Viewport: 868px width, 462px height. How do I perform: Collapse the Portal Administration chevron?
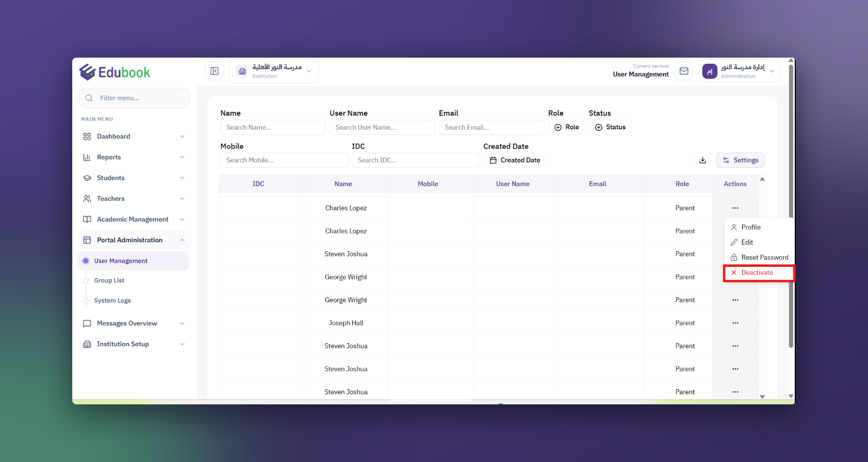(x=182, y=240)
